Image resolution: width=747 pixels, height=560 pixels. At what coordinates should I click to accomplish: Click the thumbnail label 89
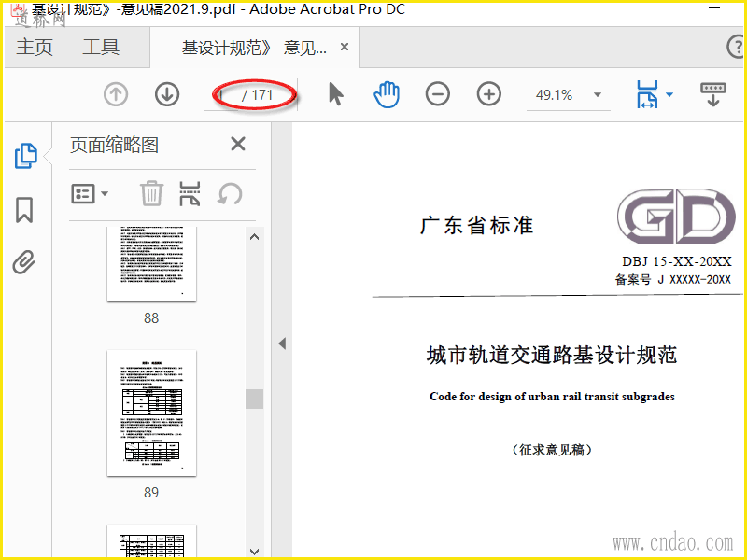pyautogui.click(x=151, y=492)
